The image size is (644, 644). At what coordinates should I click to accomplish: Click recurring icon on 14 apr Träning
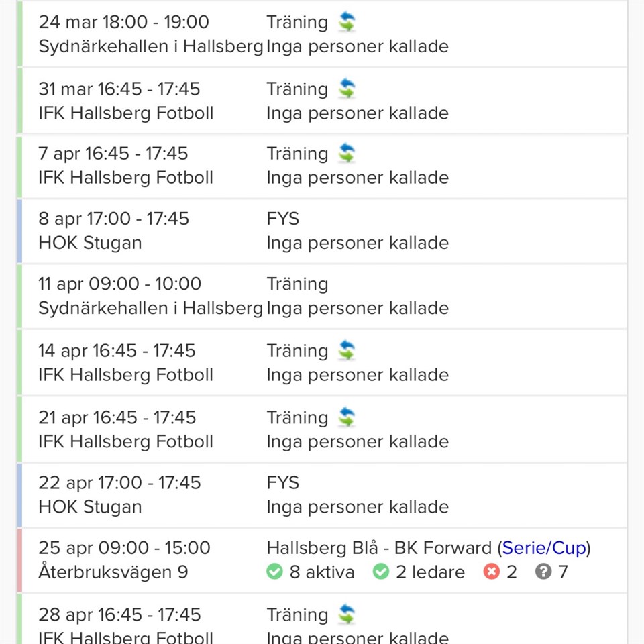tap(346, 351)
